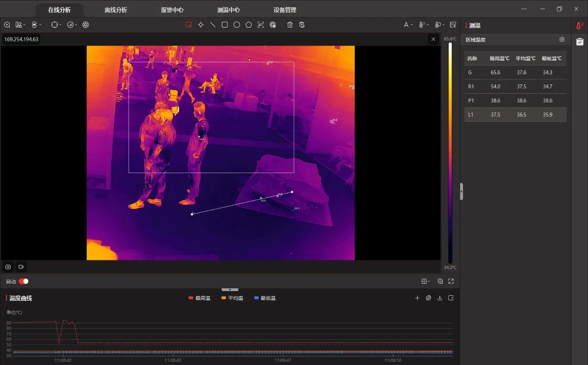Open the 报警中心 tab
This screenshot has height=365, width=588.
pyautogui.click(x=172, y=10)
